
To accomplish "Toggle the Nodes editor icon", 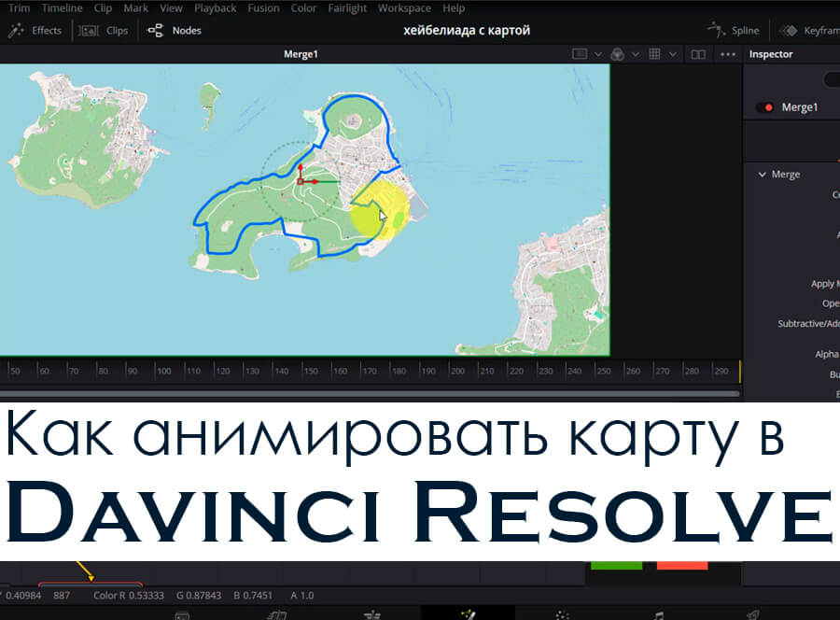I will click(155, 31).
